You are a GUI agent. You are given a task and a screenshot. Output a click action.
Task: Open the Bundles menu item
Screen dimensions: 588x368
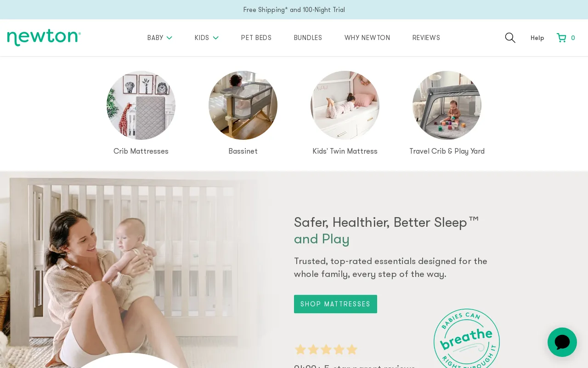308,38
